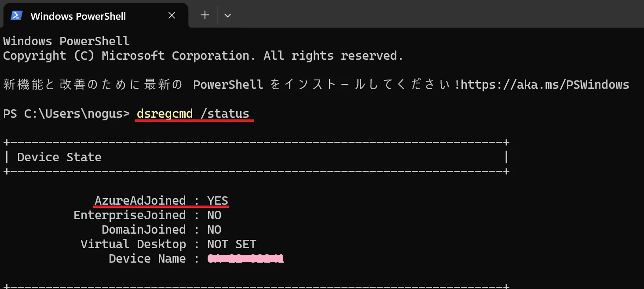This screenshot has width=644, height=289.
Task: Click the AzureAdJoined : YES line
Action: pyautogui.click(x=161, y=201)
